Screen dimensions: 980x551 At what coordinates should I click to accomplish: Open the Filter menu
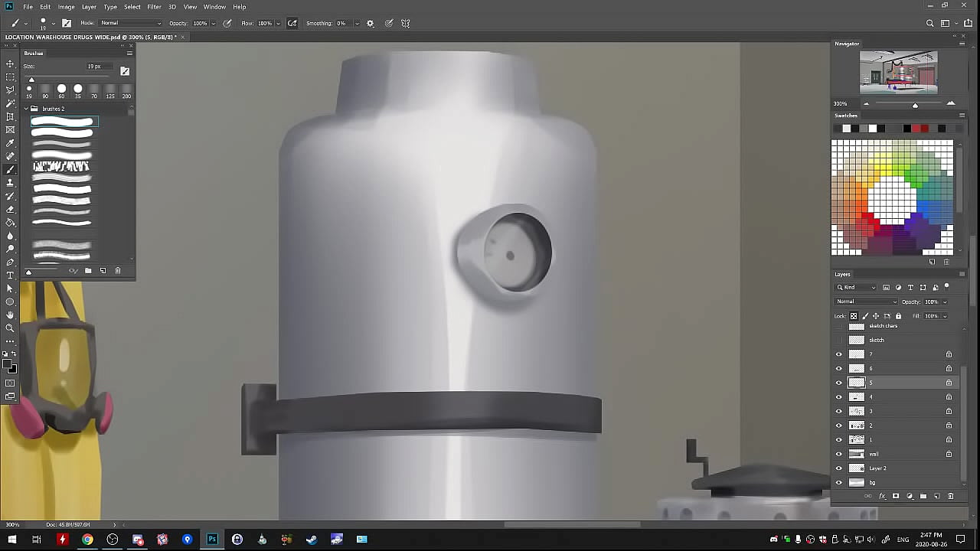tap(154, 7)
